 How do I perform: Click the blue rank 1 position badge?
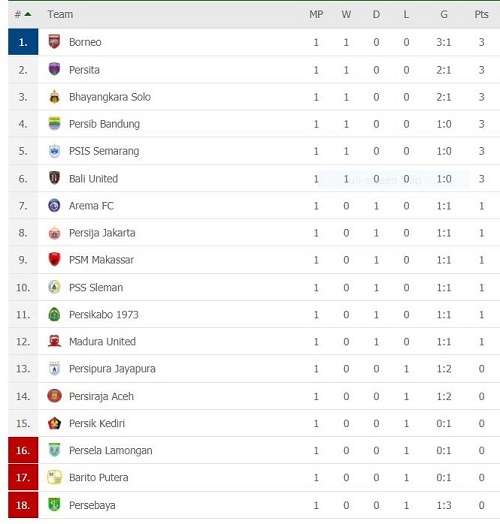point(23,42)
